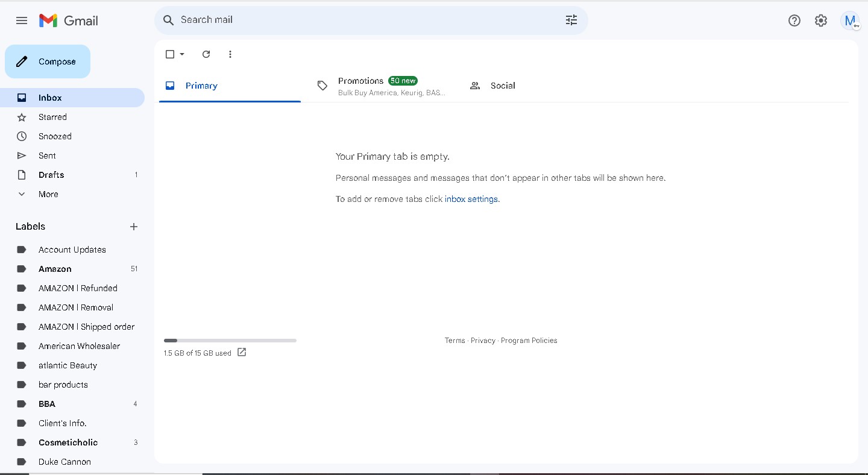
Task: Open storage management external-link icon
Action: point(242,352)
